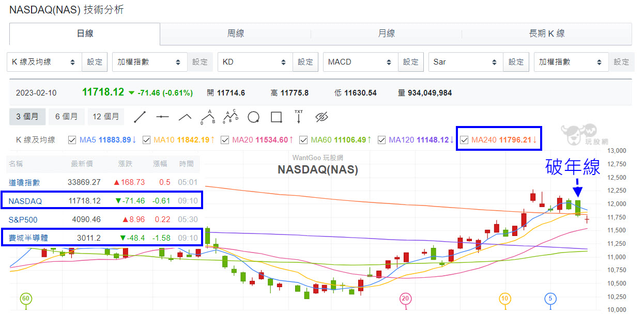This screenshot has width=644, height=315.
Task: Click the low price 11630.54
Action: click(360, 93)
